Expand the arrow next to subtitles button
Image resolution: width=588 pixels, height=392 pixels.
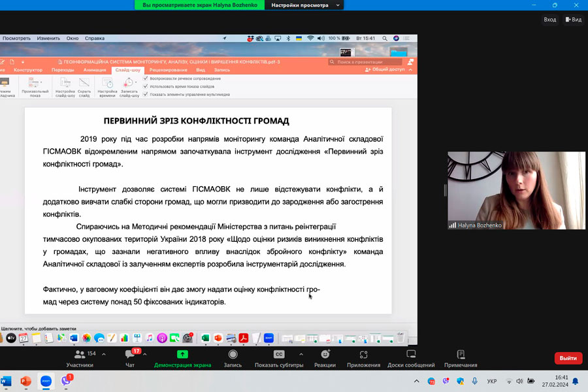[300, 353]
